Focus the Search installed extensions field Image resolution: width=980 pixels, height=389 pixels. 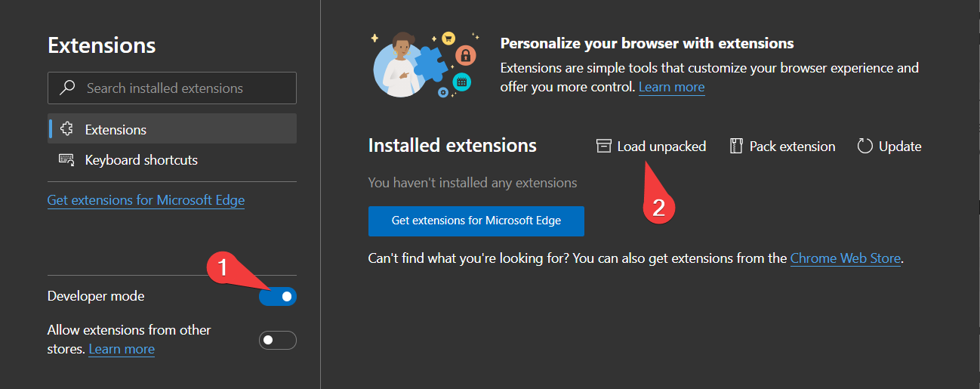click(181, 88)
